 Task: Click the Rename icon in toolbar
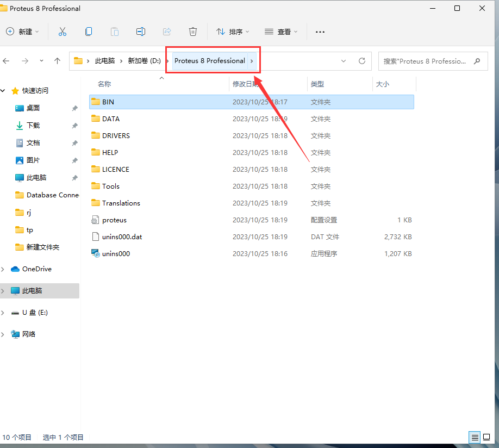(x=141, y=32)
